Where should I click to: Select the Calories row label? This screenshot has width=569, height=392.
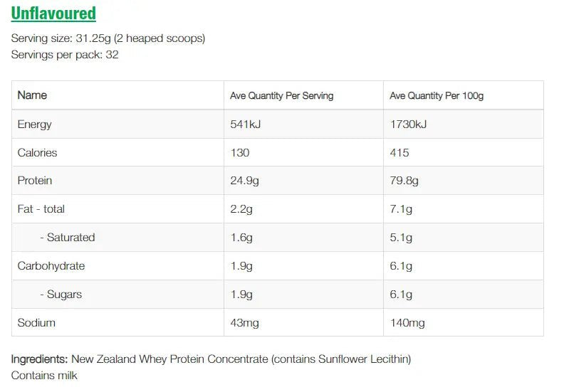37,153
